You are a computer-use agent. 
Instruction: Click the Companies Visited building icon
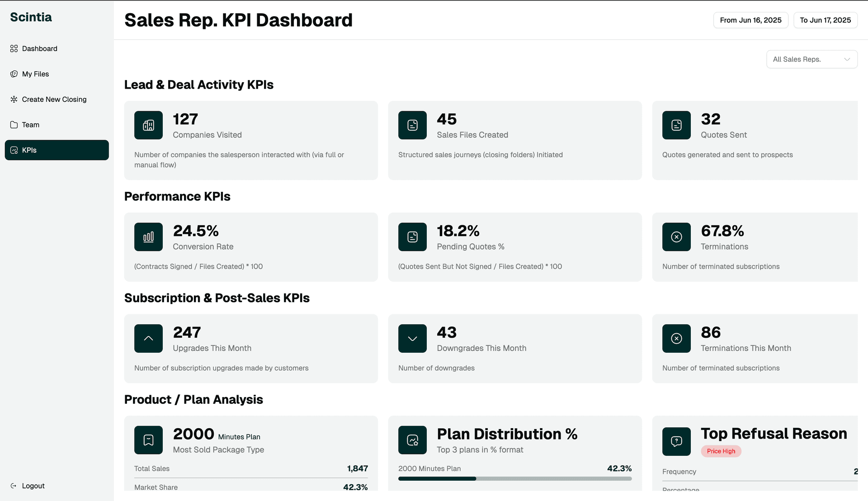click(148, 125)
